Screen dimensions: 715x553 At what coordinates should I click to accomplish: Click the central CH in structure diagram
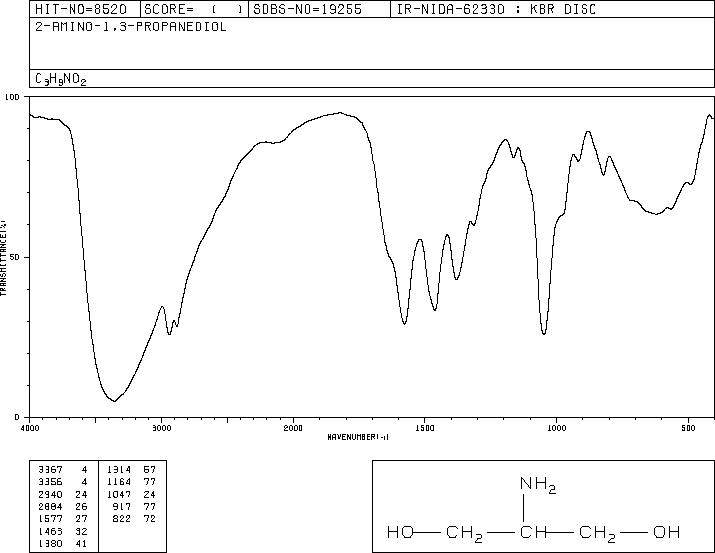[x=534, y=532]
